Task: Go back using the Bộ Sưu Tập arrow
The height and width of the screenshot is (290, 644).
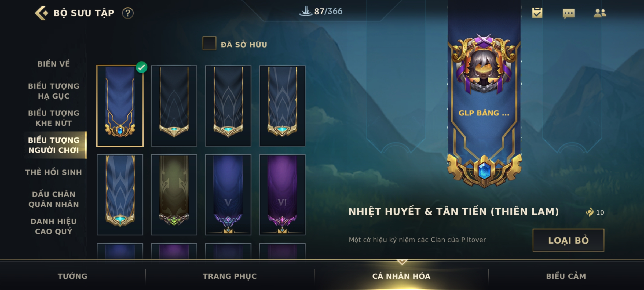Action: (x=42, y=13)
